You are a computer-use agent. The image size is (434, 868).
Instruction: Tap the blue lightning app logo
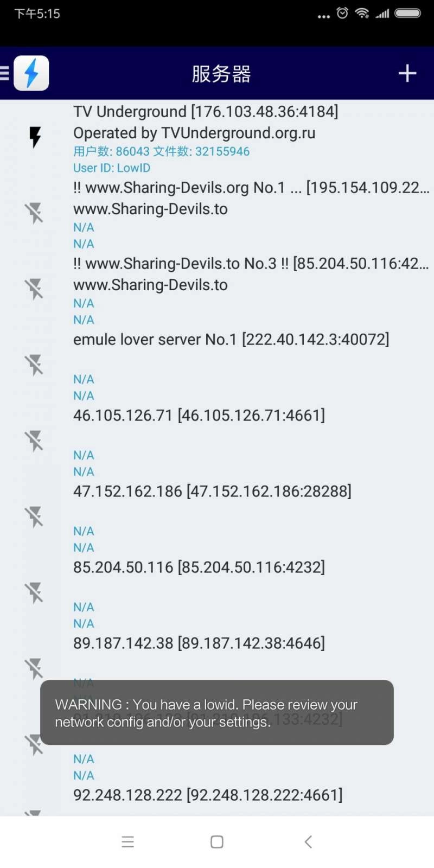31,73
